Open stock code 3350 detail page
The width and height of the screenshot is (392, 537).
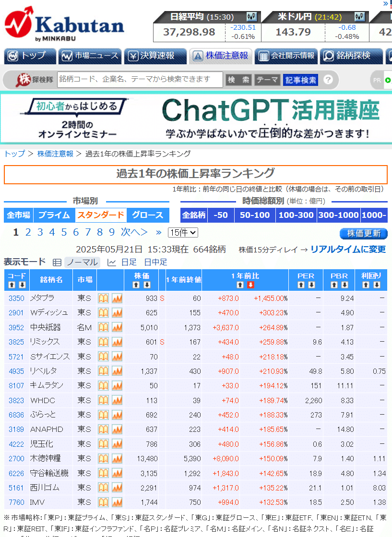tap(16, 298)
